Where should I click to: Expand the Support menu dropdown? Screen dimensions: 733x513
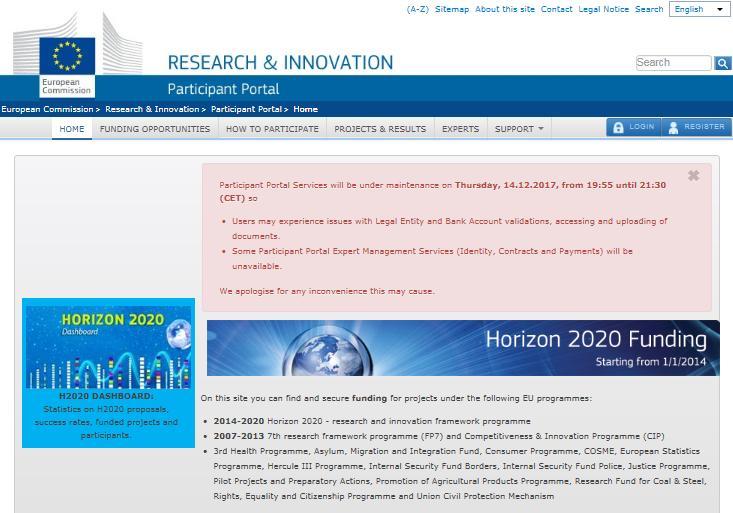[x=519, y=129]
